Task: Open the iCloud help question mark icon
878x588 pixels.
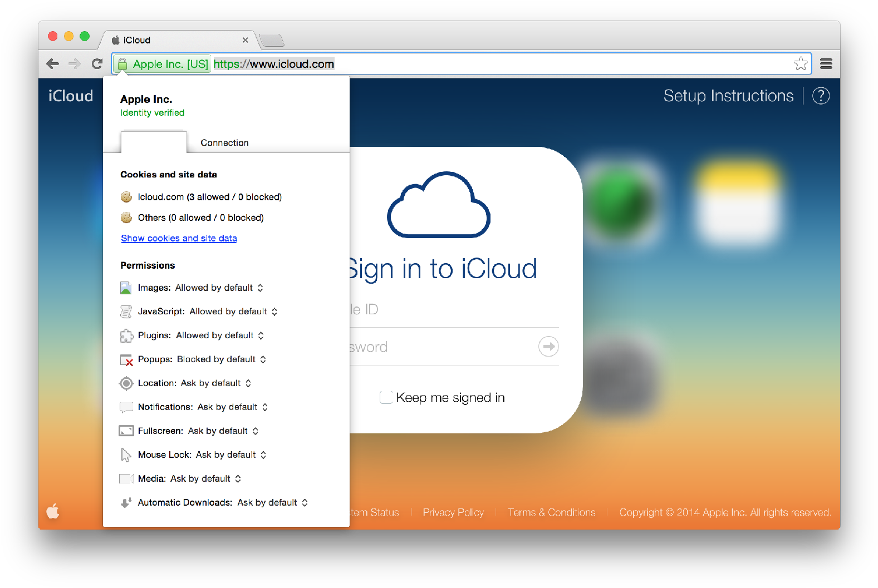Action: [x=821, y=96]
